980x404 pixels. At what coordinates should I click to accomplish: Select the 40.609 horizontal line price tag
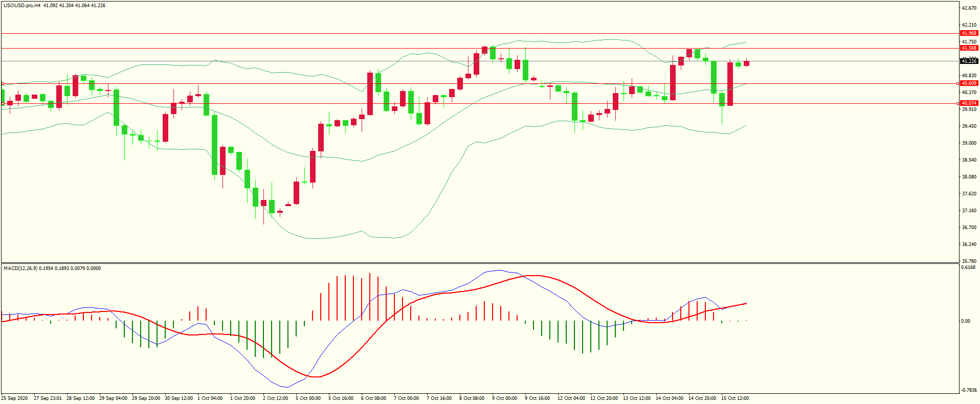click(x=969, y=83)
